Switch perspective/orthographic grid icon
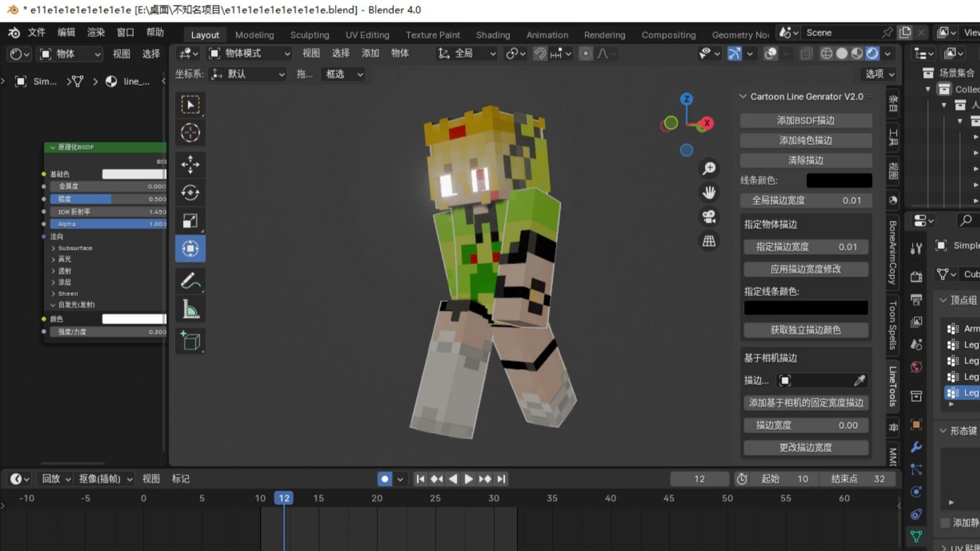 tap(709, 241)
